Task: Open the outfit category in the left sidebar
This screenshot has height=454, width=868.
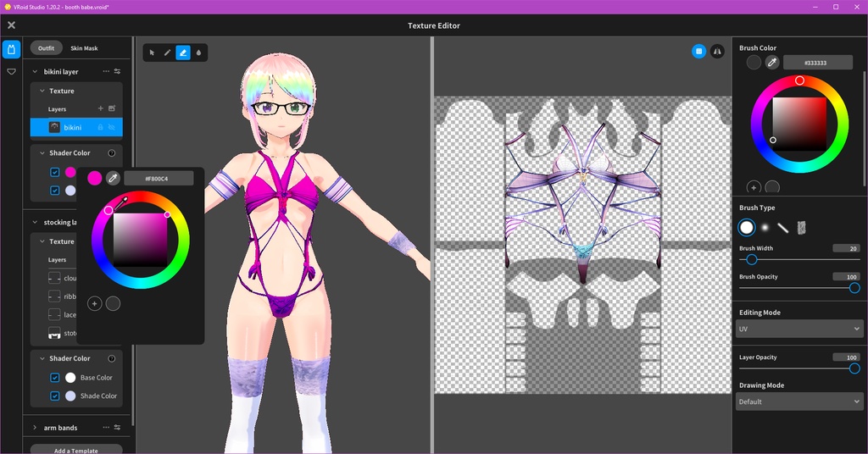Action: pyautogui.click(x=11, y=49)
